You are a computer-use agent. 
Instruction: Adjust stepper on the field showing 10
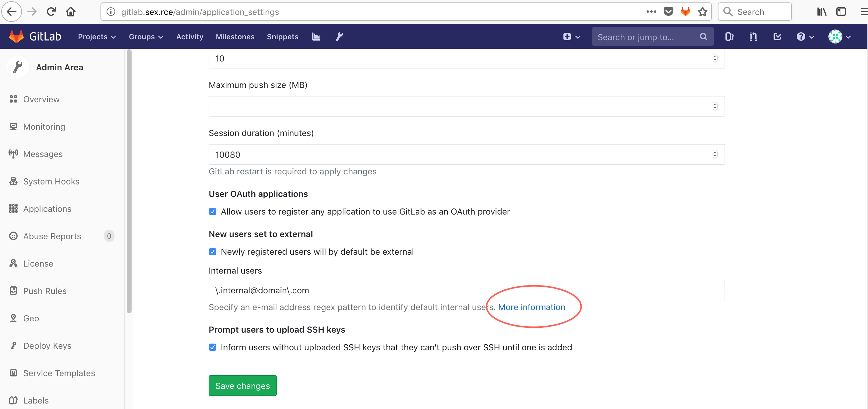[715, 58]
